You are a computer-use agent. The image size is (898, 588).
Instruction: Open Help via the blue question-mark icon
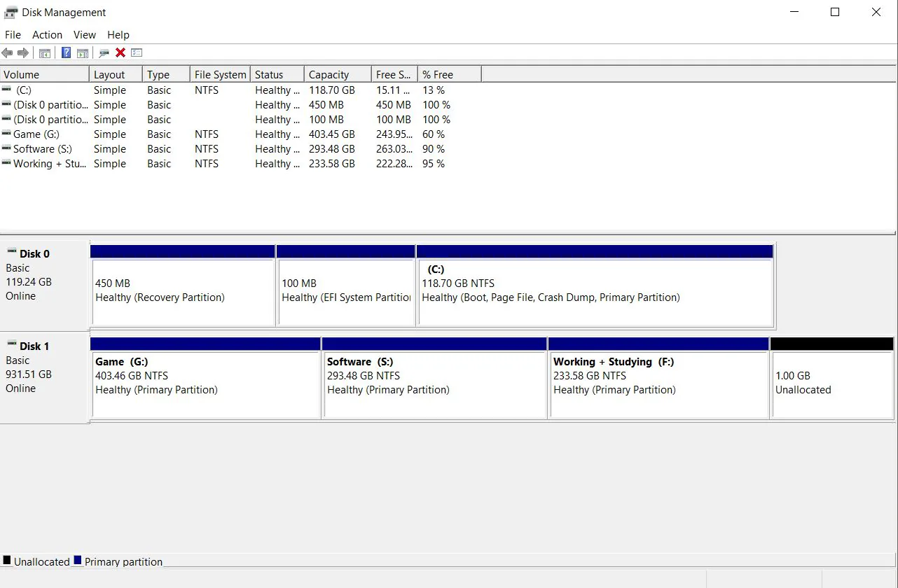(x=66, y=52)
